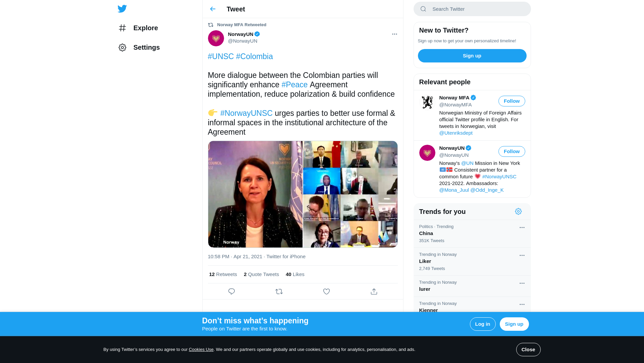Follow the Norway MFA account
Image resolution: width=644 pixels, height=363 pixels.
coord(512,101)
